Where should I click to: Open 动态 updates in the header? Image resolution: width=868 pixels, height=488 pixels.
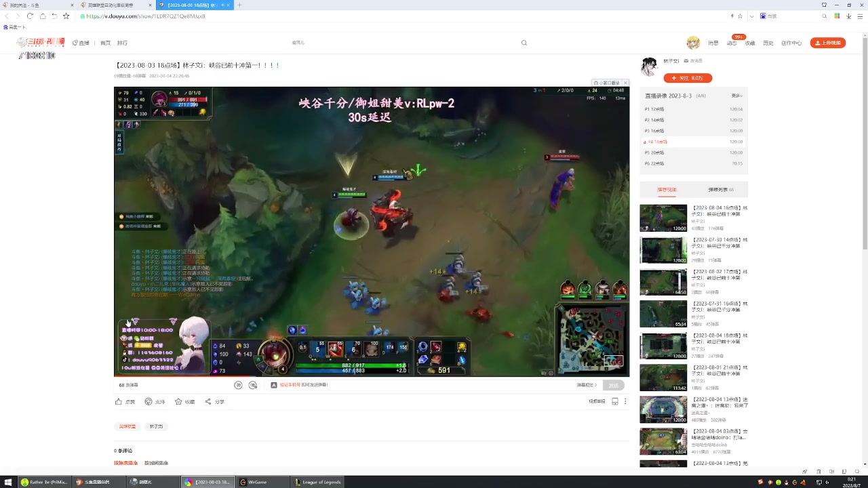[732, 43]
